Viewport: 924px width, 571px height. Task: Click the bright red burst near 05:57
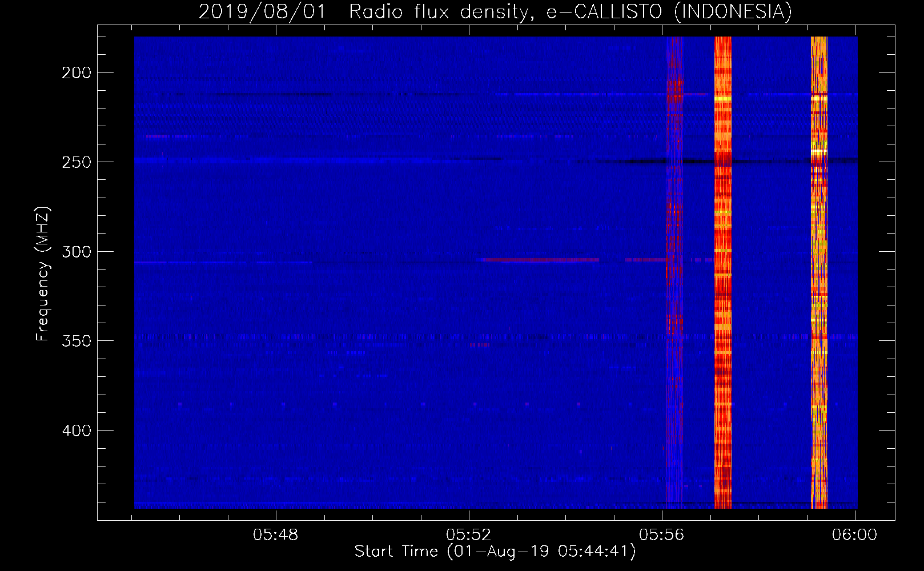723,272
